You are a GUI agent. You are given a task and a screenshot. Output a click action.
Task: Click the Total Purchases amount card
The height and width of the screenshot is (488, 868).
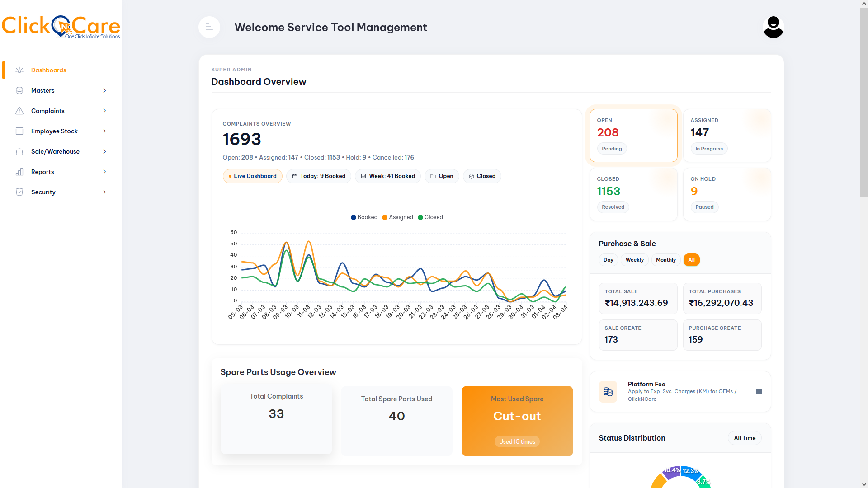click(x=722, y=298)
